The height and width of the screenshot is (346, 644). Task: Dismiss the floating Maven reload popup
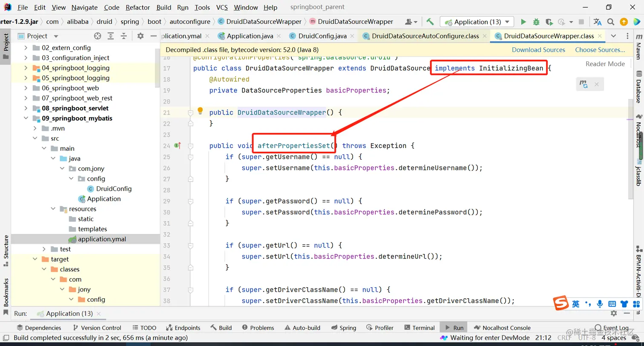597,84
